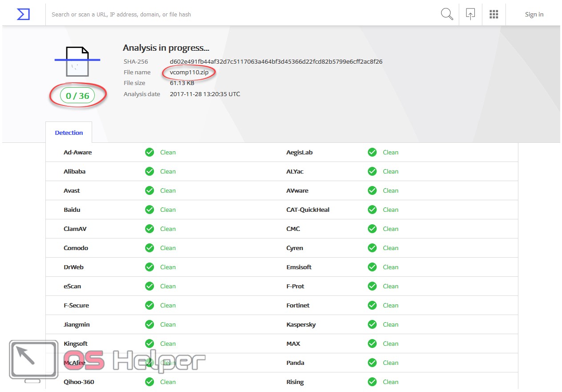Open the apps grid menu icon
Screen dimensions: 562x392
point(493,14)
